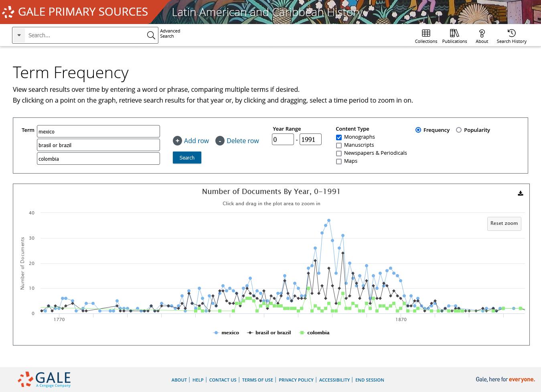
Task: Check the Maps checkbox
Action: click(339, 162)
